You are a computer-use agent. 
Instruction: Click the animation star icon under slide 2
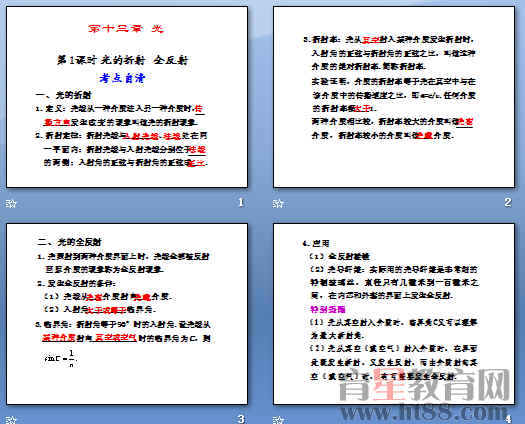click(x=278, y=203)
